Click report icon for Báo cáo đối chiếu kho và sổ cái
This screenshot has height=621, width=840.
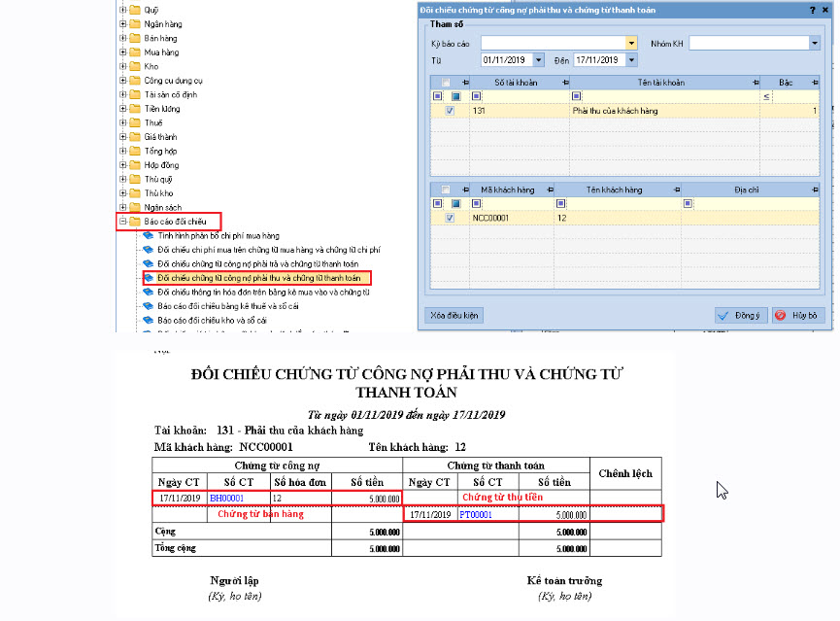point(149,320)
